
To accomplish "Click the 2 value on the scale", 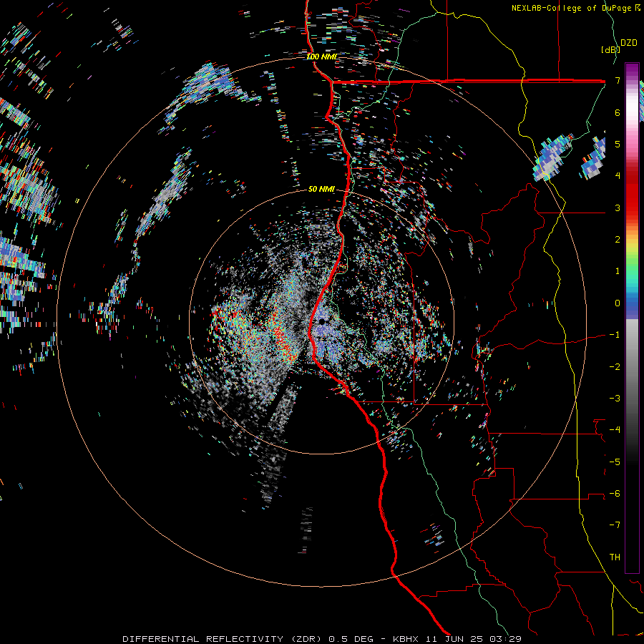I will click(618, 240).
